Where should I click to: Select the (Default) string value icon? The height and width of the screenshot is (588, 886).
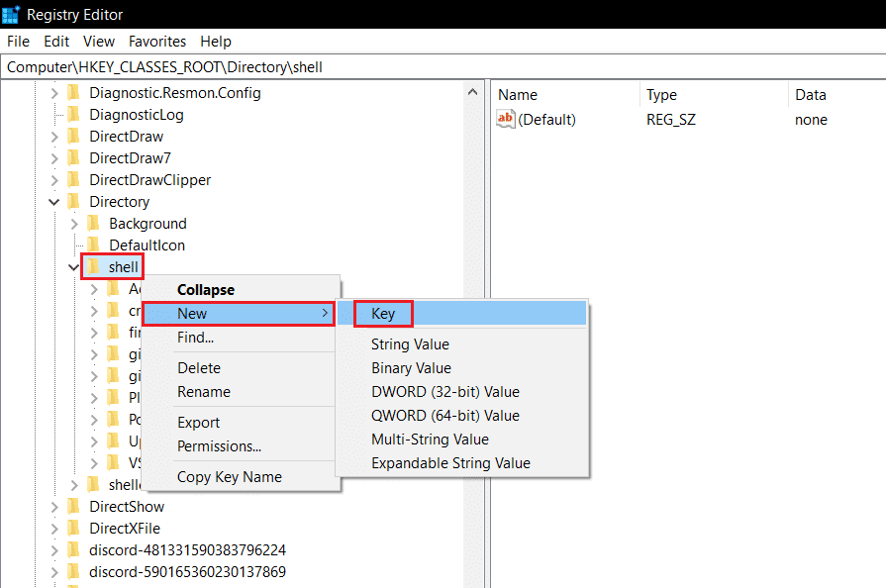503,119
